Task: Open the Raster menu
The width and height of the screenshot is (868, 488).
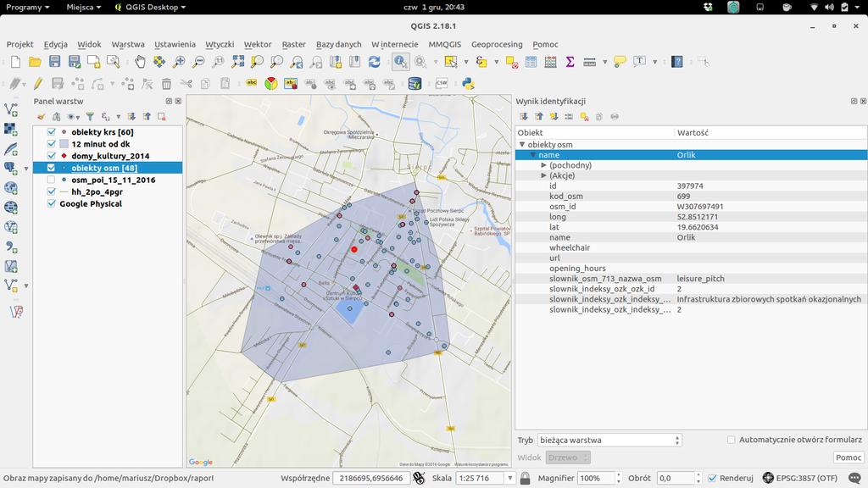Action: click(x=294, y=44)
